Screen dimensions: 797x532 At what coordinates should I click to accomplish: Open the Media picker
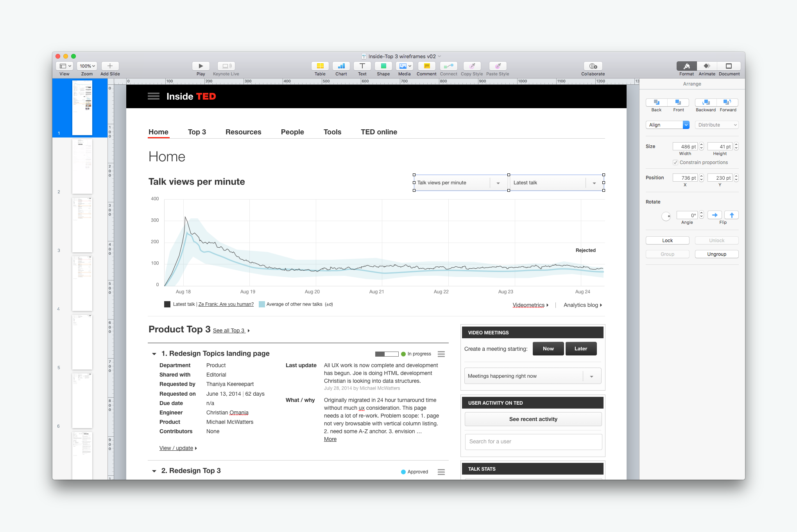(405, 66)
